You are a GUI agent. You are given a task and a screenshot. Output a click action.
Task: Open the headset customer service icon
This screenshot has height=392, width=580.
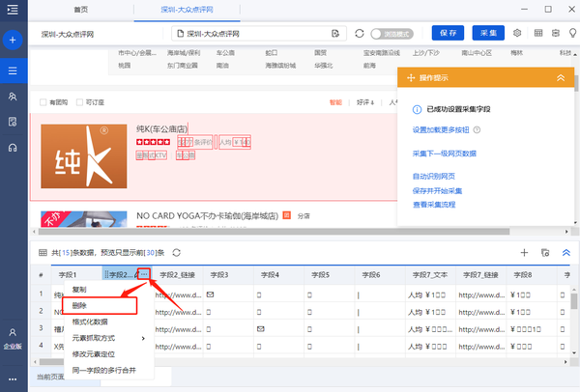tap(13, 148)
